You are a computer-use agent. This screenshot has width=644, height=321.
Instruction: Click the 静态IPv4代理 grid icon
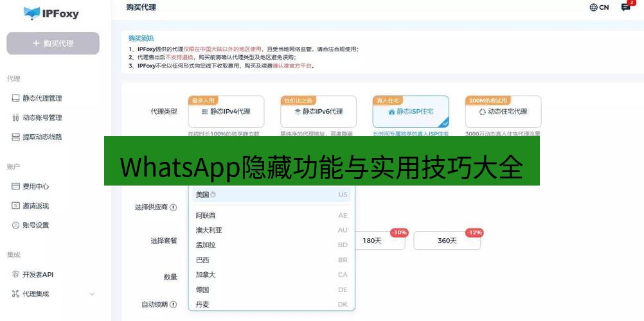tap(205, 112)
